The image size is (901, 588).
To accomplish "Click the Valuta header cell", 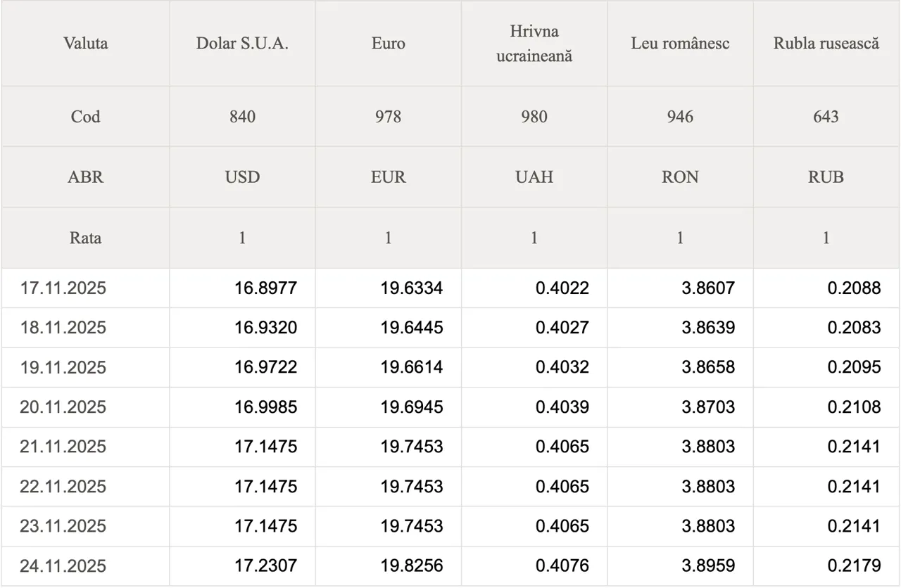I will pos(85,44).
